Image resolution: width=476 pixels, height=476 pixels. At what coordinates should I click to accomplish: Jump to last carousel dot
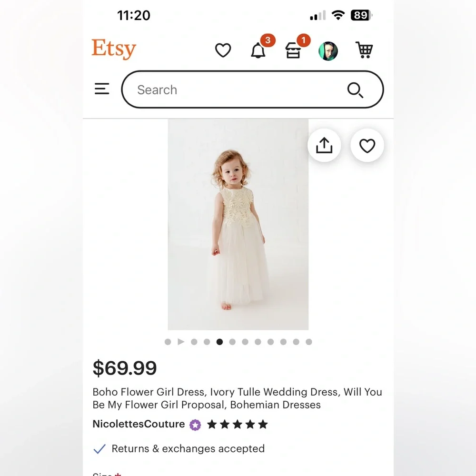tap(309, 342)
